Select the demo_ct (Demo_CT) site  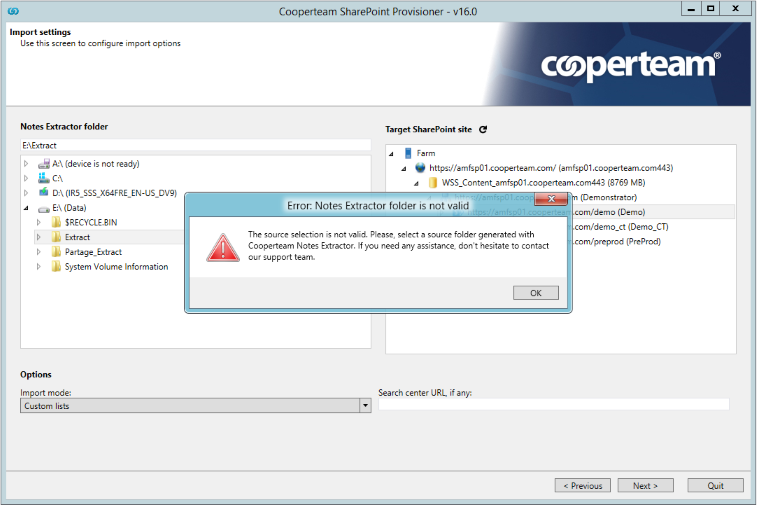621,226
